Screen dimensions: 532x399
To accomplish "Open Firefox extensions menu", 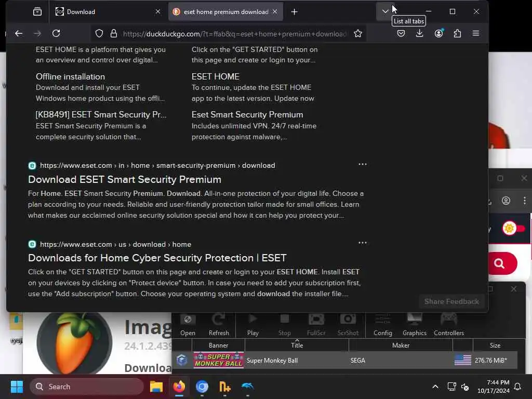I will [x=457, y=33].
